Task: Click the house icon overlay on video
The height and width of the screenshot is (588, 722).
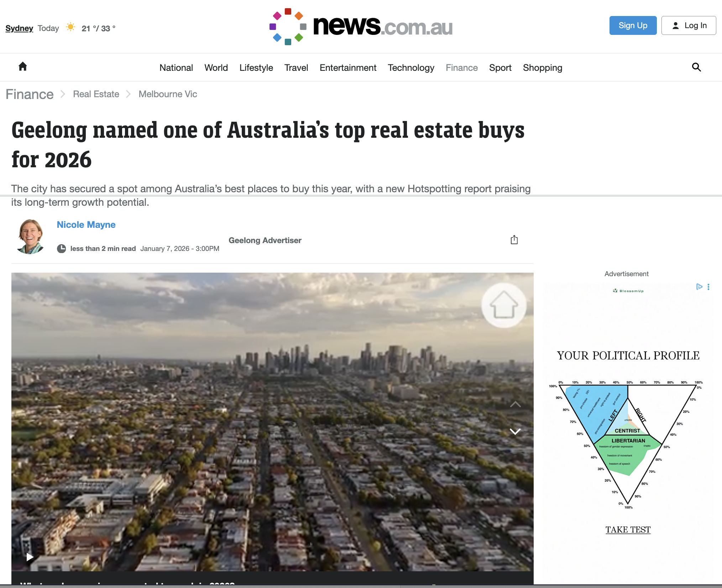Action: (x=504, y=305)
